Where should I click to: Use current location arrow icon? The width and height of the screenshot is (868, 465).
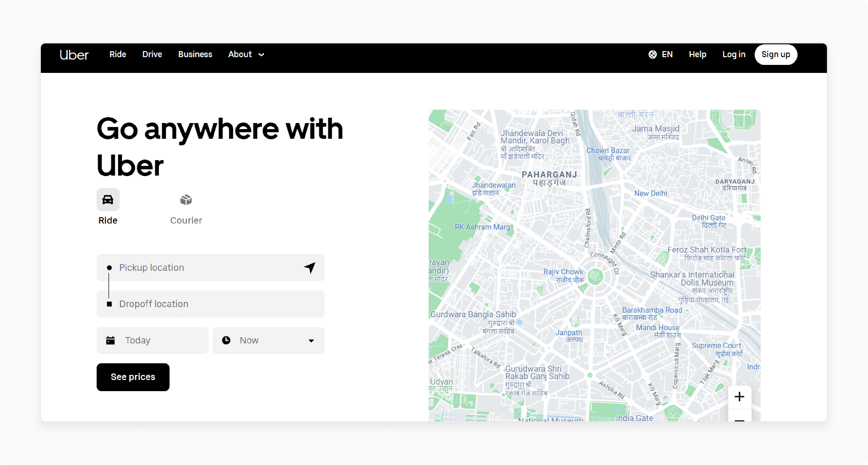pos(310,268)
